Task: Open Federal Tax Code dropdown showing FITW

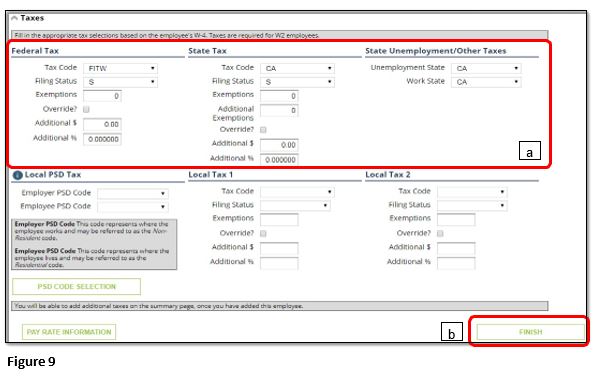Action: pos(120,68)
